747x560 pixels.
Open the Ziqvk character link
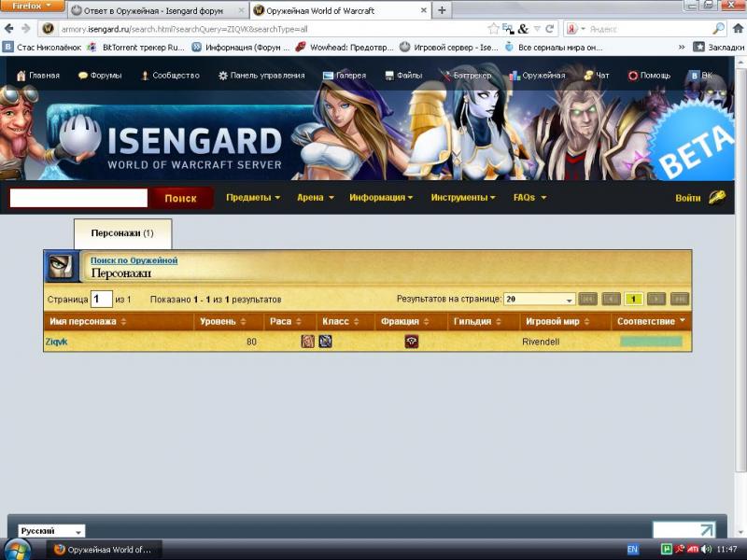click(x=56, y=342)
